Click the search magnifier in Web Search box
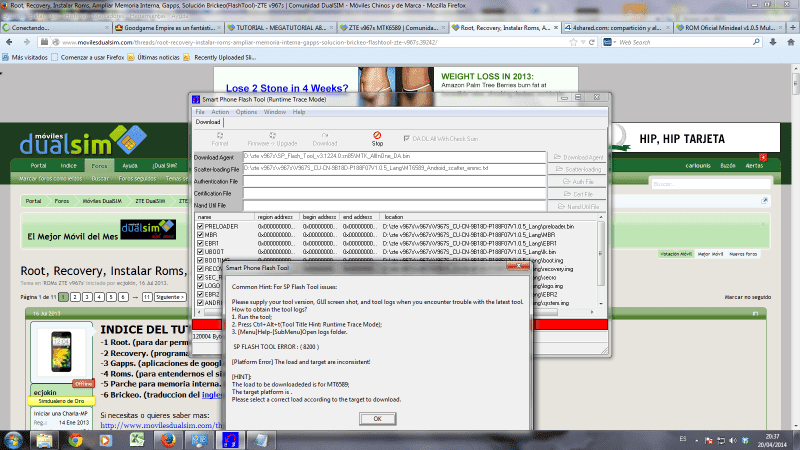This screenshot has height=450, width=800. tap(756, 42)
